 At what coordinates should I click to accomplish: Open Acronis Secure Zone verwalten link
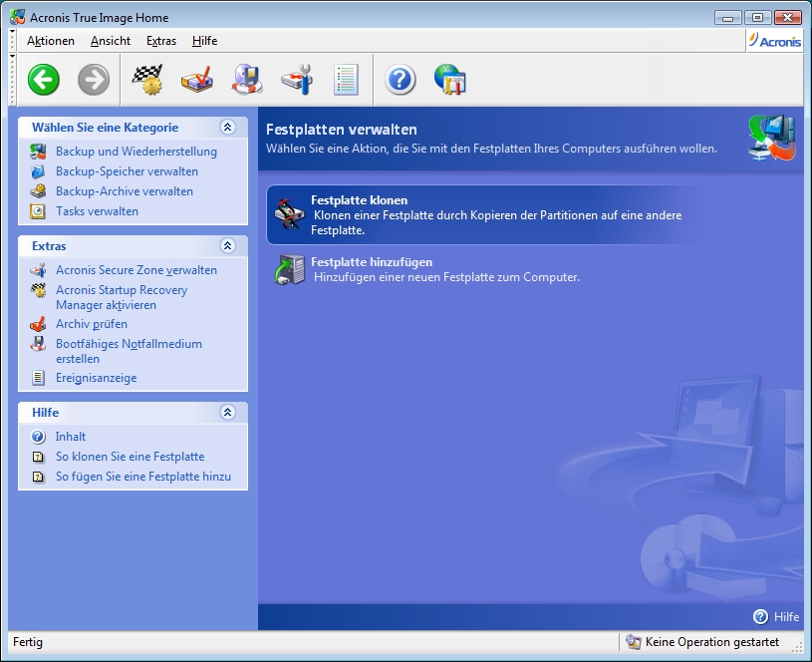tap(136, 270)
